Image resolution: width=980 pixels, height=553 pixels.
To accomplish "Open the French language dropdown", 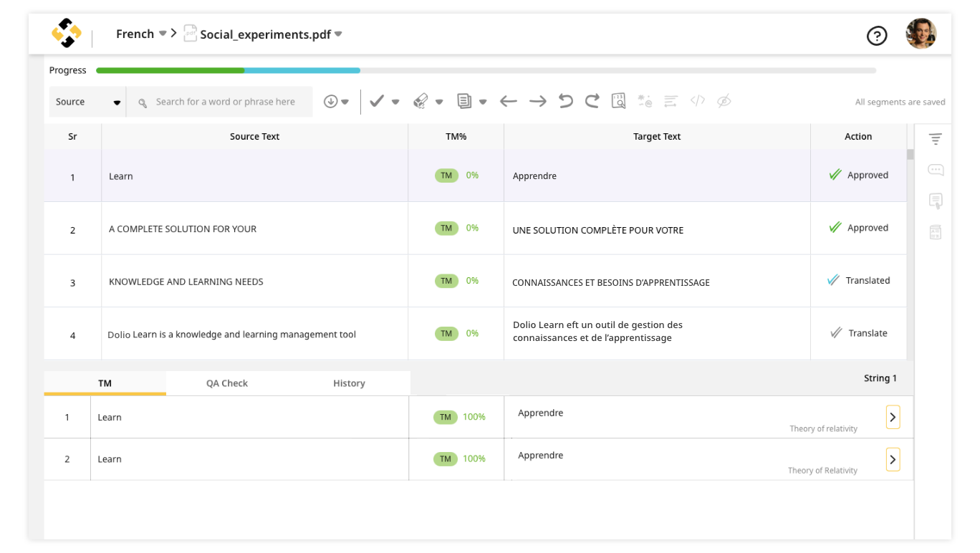I will click(141, 34).
